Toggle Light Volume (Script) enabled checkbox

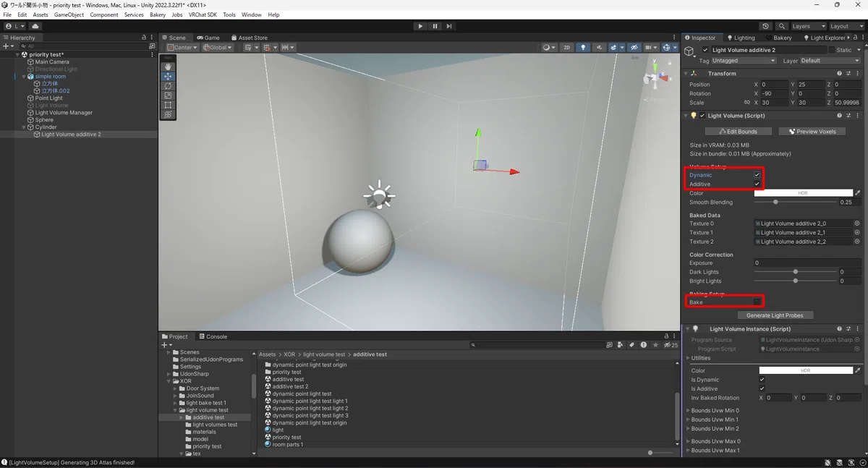(702, 116)
